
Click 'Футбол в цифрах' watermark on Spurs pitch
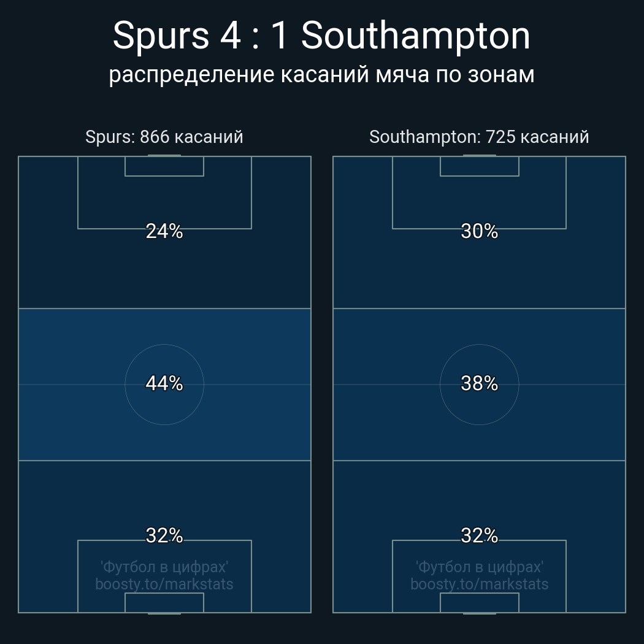[x=164, y=567]
